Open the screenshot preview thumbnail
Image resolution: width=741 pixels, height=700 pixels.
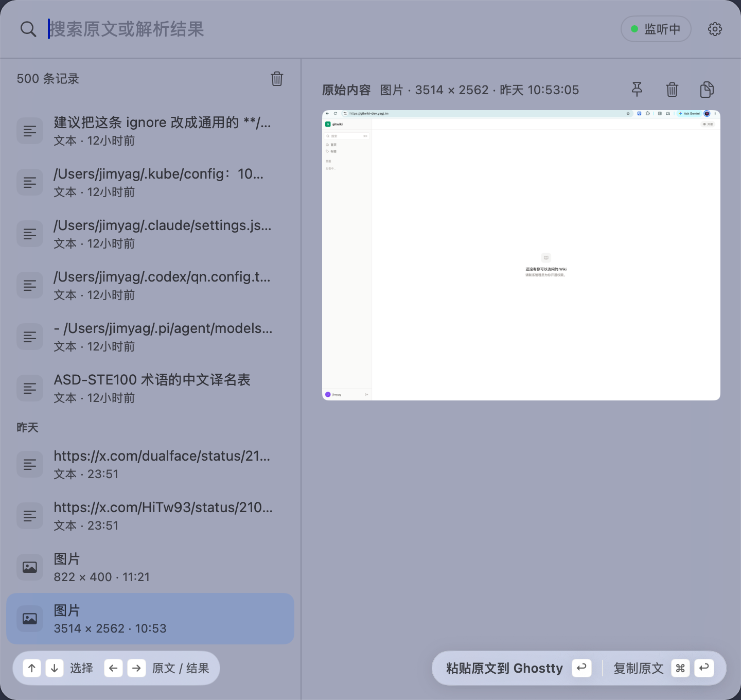coord(521,255)
